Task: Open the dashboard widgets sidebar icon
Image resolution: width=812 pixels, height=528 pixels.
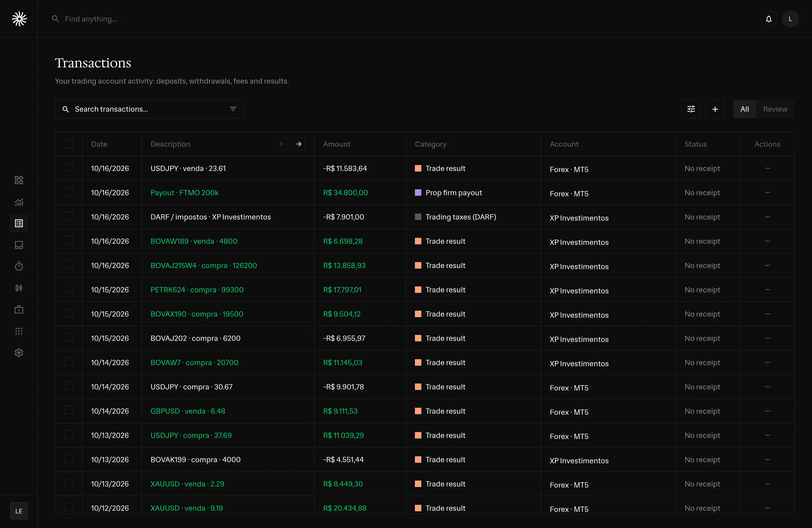Action: click(19, 180)
